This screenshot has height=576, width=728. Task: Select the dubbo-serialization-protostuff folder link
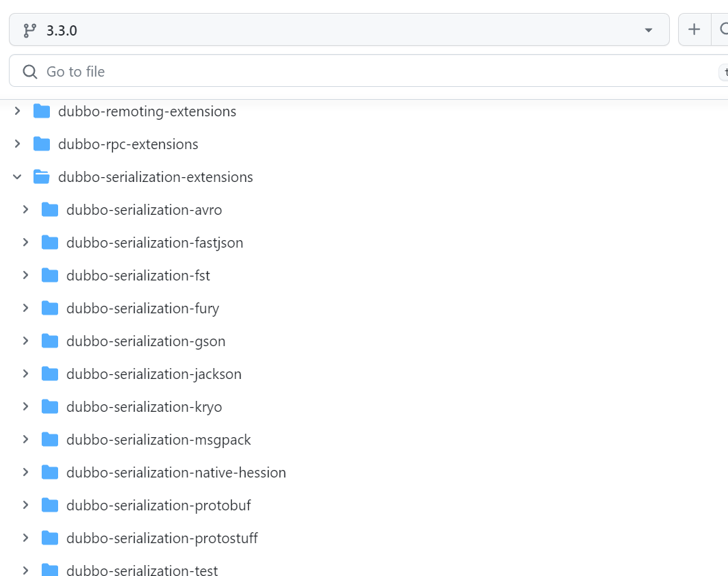coord(162,538)
